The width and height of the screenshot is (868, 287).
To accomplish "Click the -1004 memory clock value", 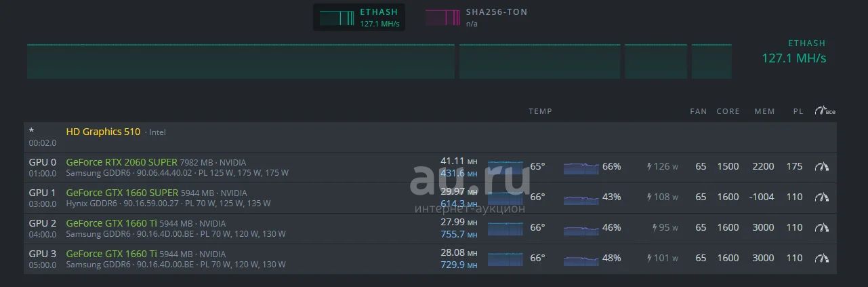I will tap(763, 197).
